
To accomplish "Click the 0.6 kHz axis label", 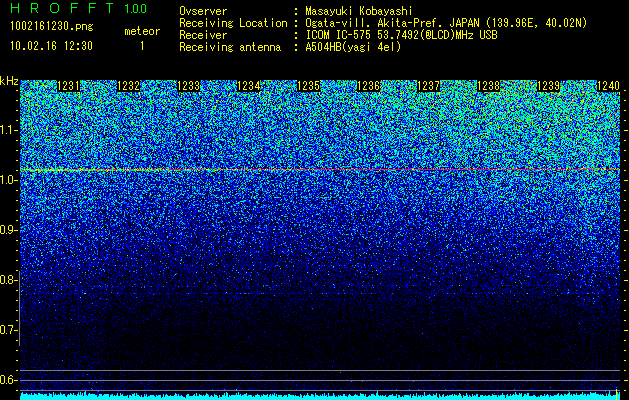I will tap(9, 380).
